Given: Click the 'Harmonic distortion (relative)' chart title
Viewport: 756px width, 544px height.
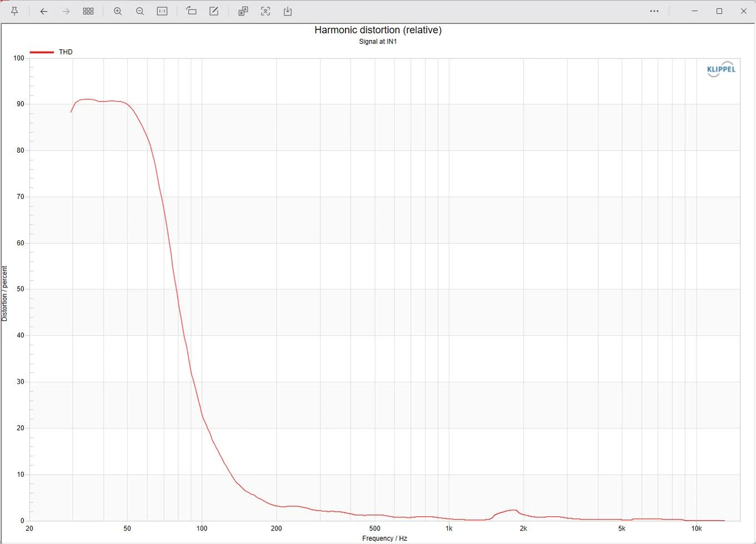Looking at the screenshot, I should pos(378,30).
